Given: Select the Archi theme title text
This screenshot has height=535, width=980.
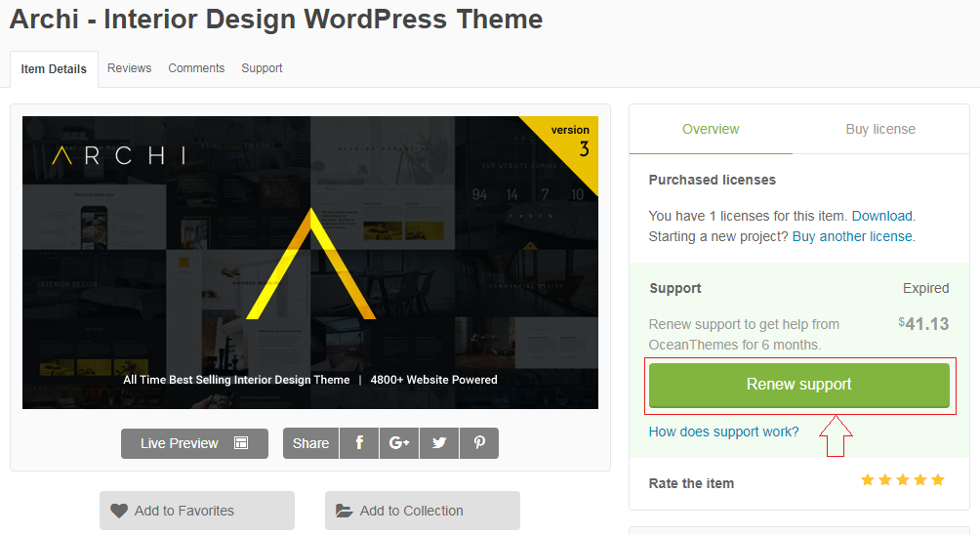Looking at the screenshot, I should click(276, 19).
